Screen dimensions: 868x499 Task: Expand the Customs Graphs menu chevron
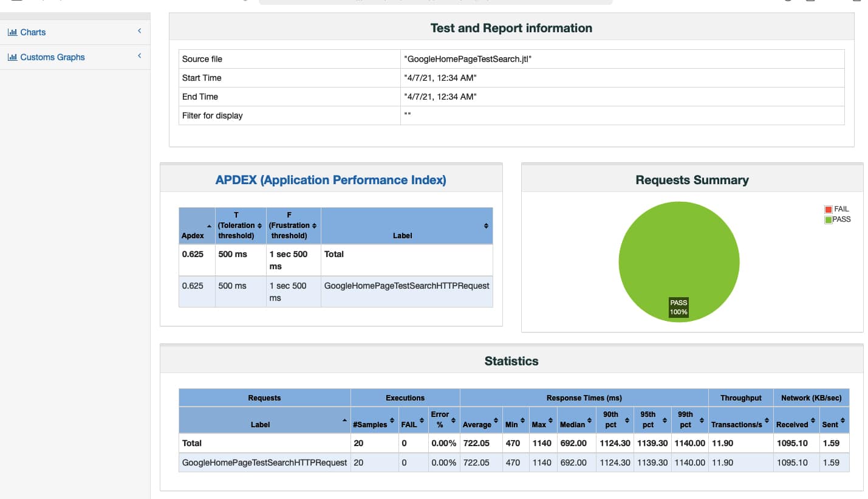click(x=139, y=56)
